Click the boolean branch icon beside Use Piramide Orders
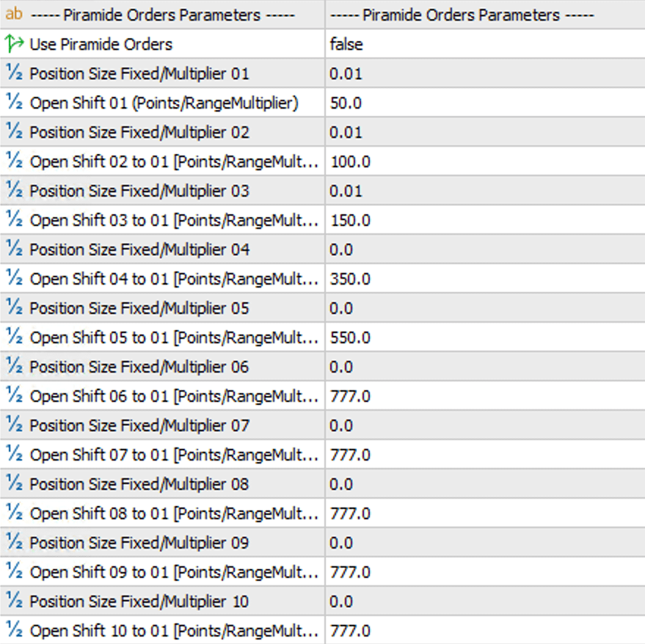 point(14,44)
